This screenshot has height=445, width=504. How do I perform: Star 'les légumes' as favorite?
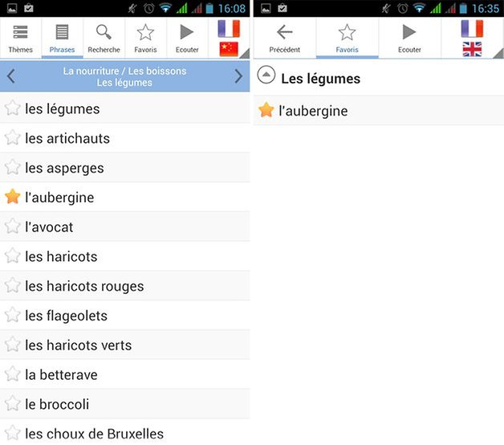(13, 108)
